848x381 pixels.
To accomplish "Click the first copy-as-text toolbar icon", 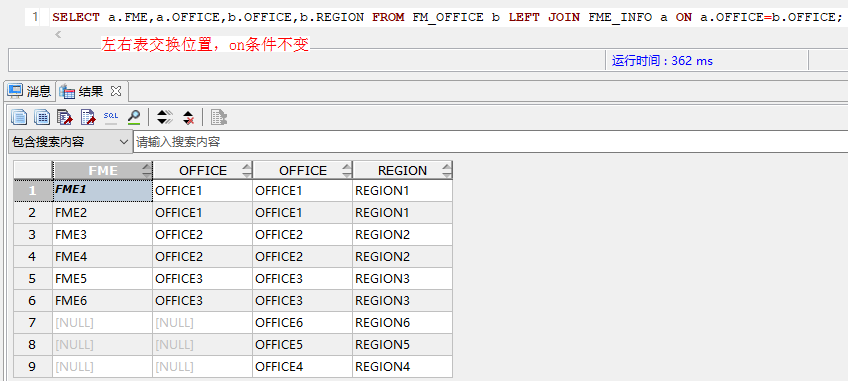I will (19, 117).
